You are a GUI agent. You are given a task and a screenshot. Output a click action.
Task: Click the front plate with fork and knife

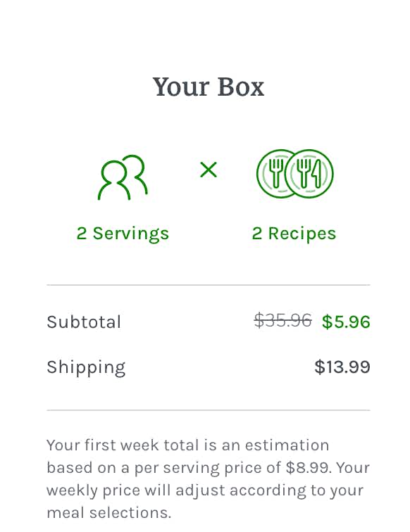(309, 174)
